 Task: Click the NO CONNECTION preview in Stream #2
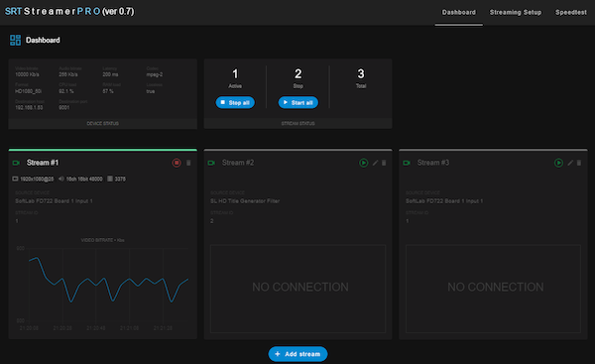(x=297, y=289)
